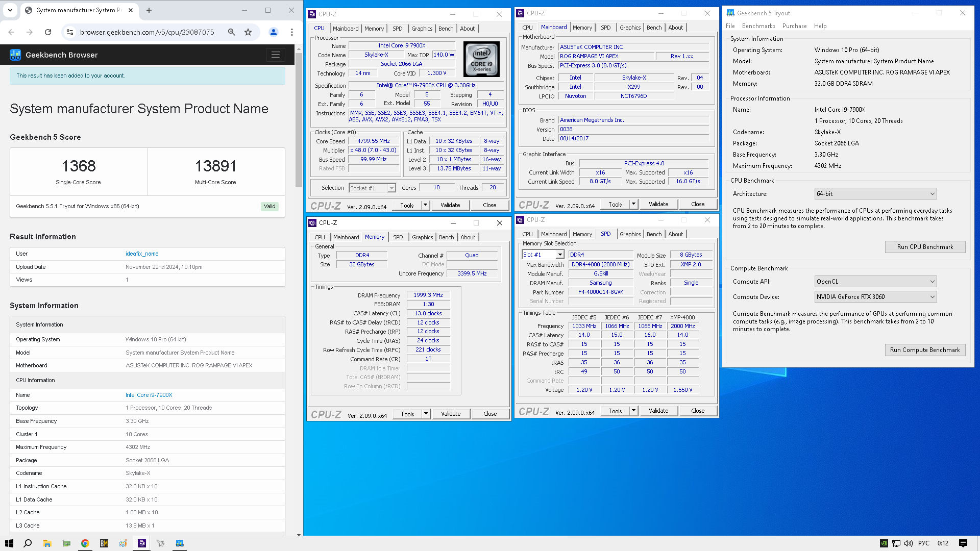Viewport: 980px width, 551px height.
Task: Bookmark this page with the star icon
Action: [x=248, y=32]
